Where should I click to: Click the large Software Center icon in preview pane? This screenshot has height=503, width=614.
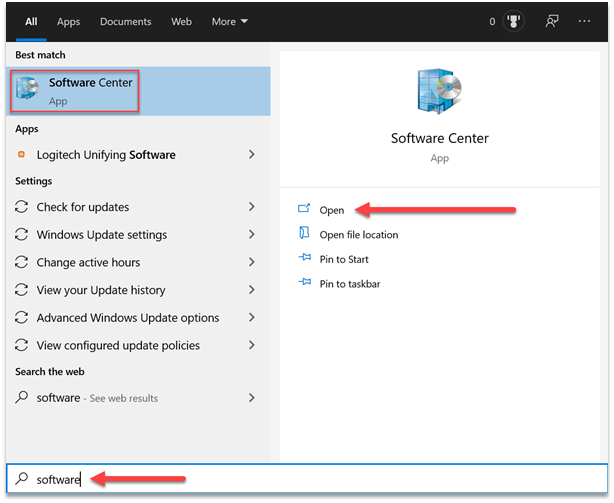(439, 92)
